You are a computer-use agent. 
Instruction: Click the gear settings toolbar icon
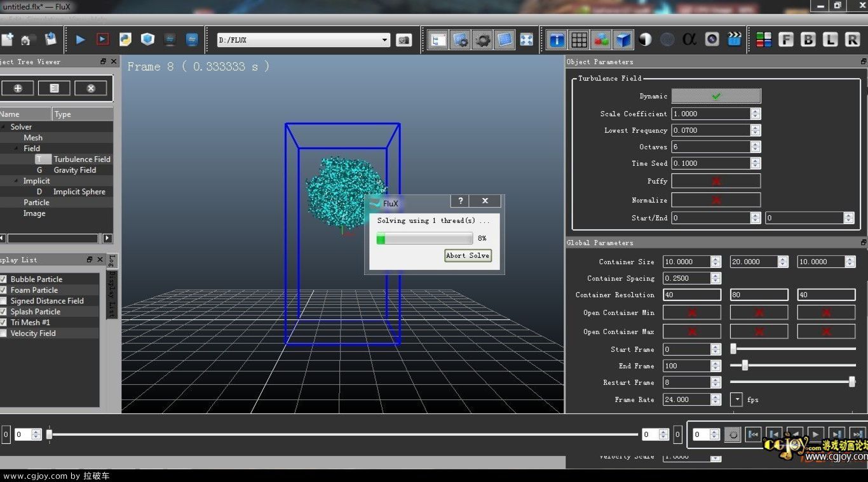482,40
